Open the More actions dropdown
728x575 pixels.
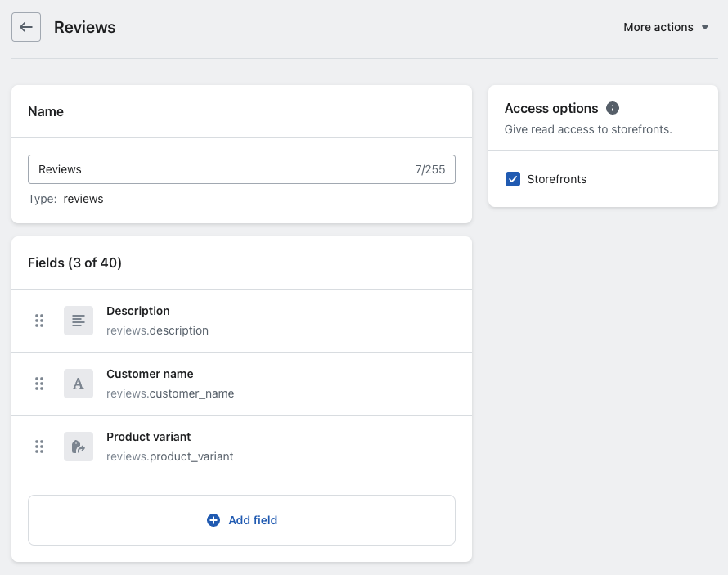coord(658,27)
